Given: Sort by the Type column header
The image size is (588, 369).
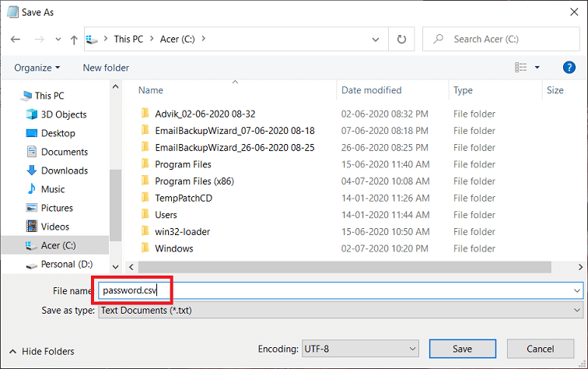Looking at the screenshot, I should point(463,90).
